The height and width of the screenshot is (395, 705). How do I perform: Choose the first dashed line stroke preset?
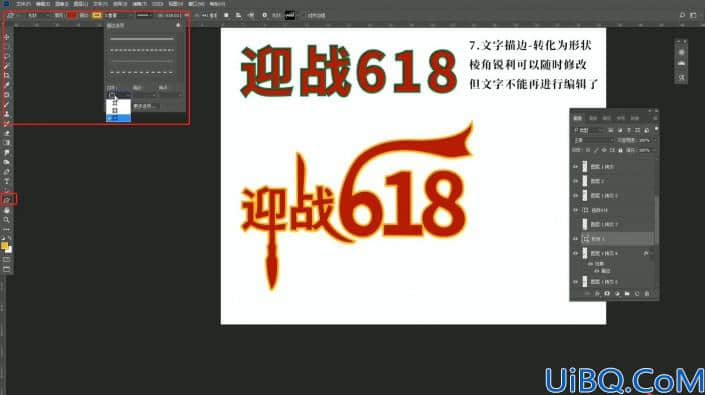click(x=142, y=50)
